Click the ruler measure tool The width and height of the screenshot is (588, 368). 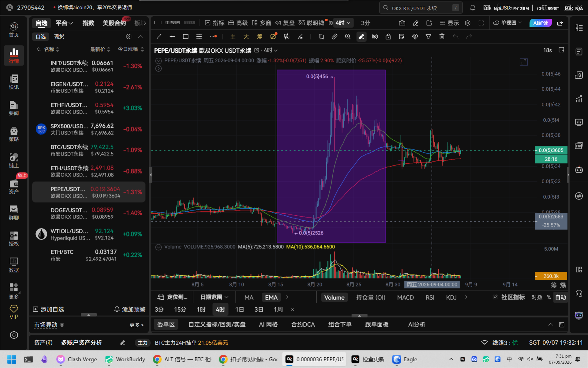(x=334, y=37)
